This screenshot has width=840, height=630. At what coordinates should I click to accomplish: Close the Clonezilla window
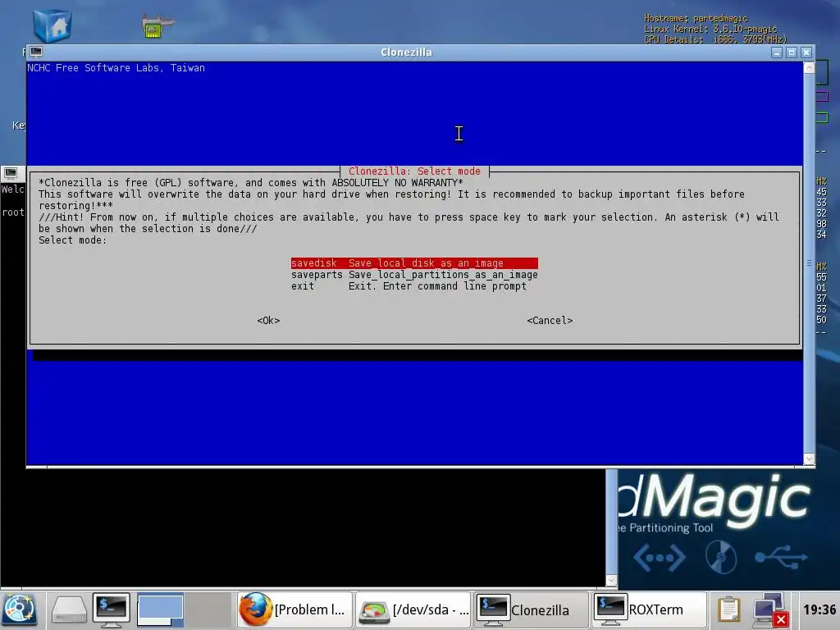(x=806, y=52)
